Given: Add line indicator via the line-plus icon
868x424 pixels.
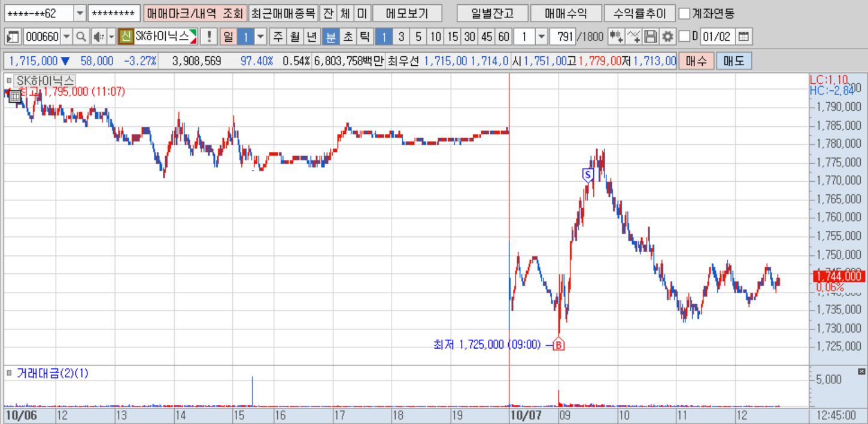Looking at the screenshot, I should coord(633,36).
